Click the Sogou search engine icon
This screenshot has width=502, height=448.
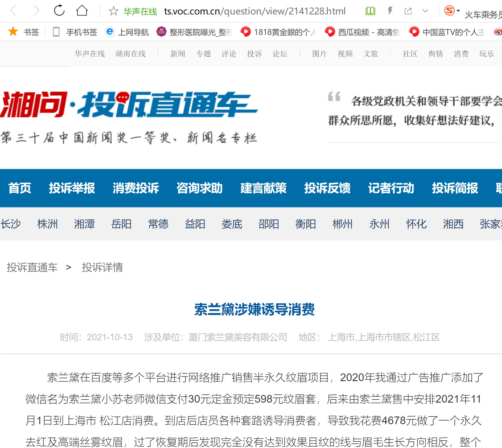450,11
